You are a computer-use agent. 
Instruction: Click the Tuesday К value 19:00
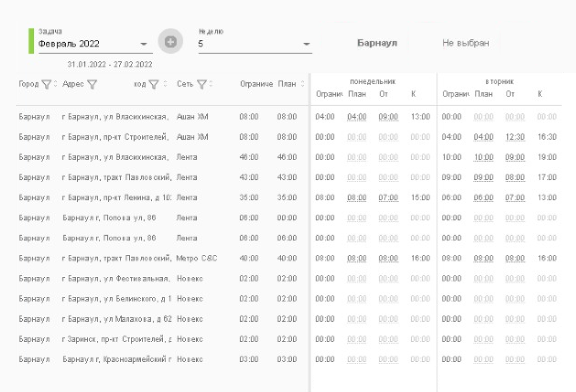point(547,157)
